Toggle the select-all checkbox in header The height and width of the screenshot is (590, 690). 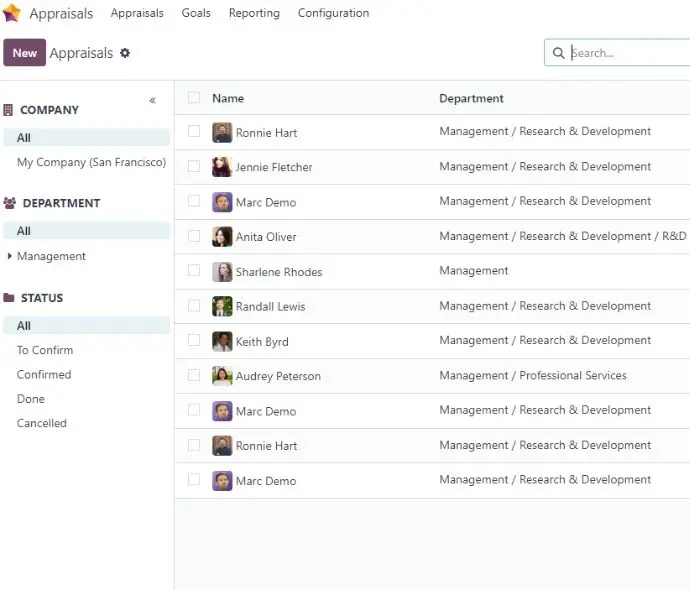[194, 97]
